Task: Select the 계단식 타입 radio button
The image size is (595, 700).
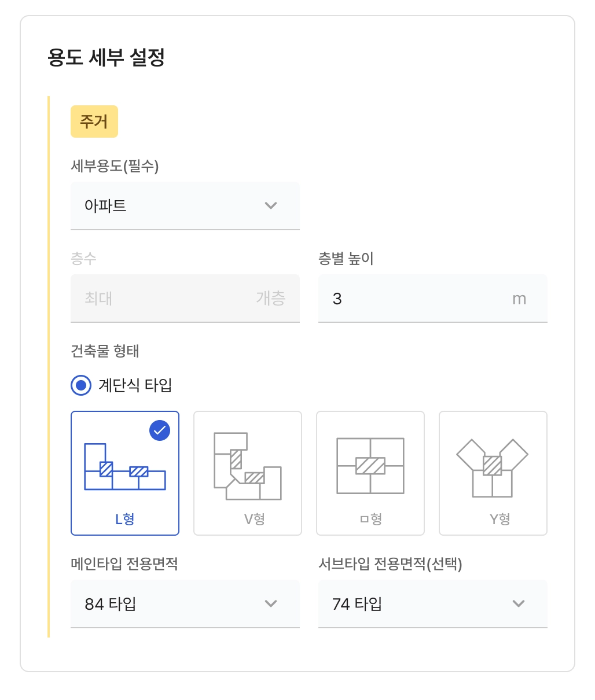Action: (81, 385)
